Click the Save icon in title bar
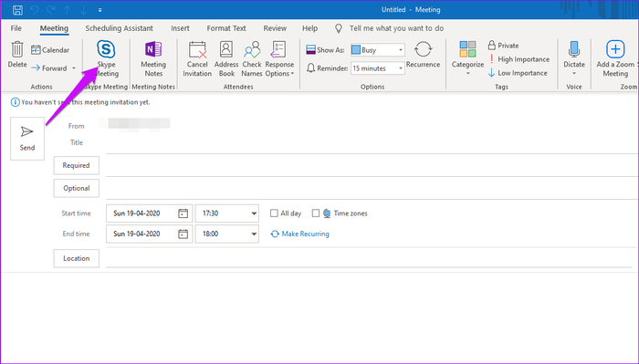639x364 pixels. click(17, 10)
